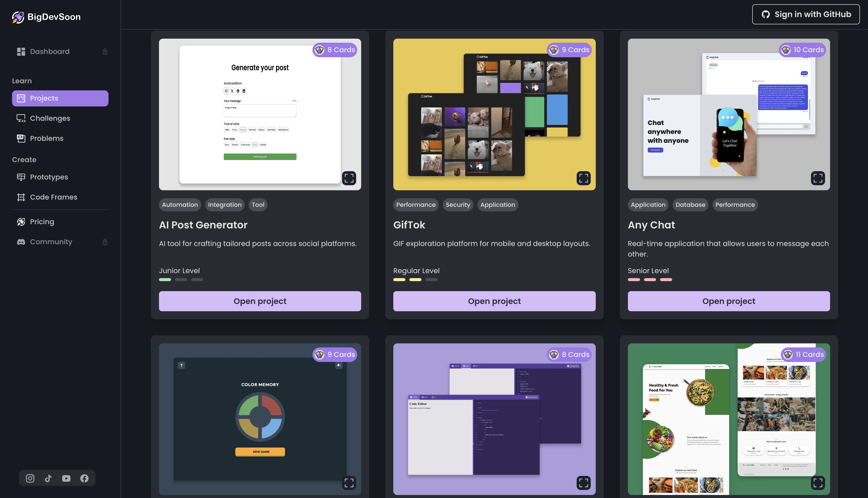Screen dimensions: 868x498
Task: Open the Problems section
Action: pos(46,139)
